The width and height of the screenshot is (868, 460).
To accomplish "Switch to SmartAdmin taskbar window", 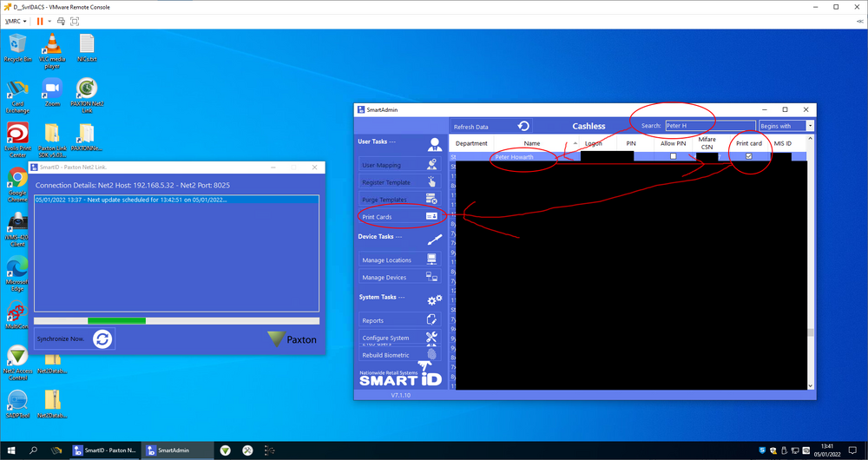I will [x=177, y=450].
